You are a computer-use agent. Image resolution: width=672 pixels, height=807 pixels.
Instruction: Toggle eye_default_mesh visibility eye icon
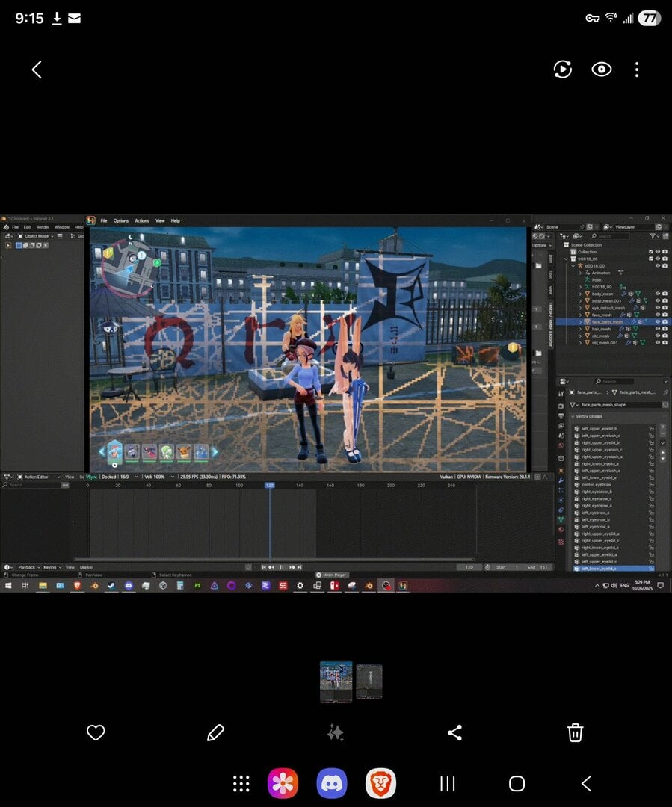click(x=658, y=308)
